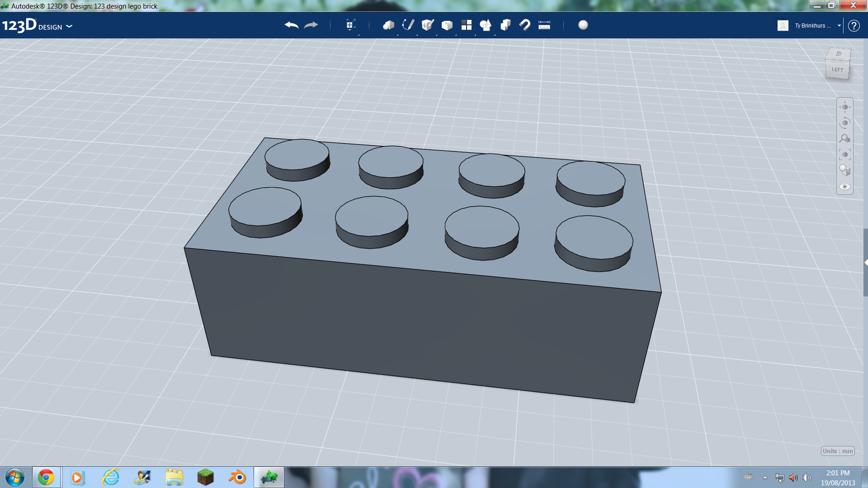Screen dimensions: 868x488
Task: Select the Zoom tool in the sidebar
Action: coord(844,138)
